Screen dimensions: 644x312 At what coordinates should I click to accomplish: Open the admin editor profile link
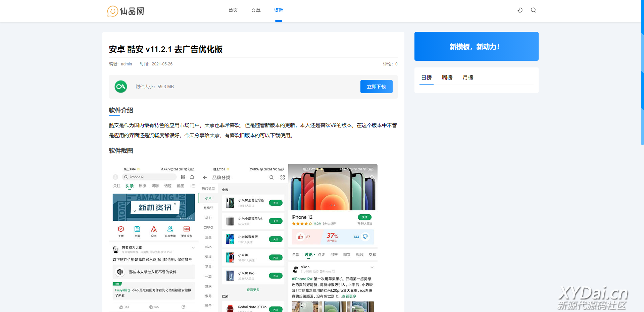126,64
